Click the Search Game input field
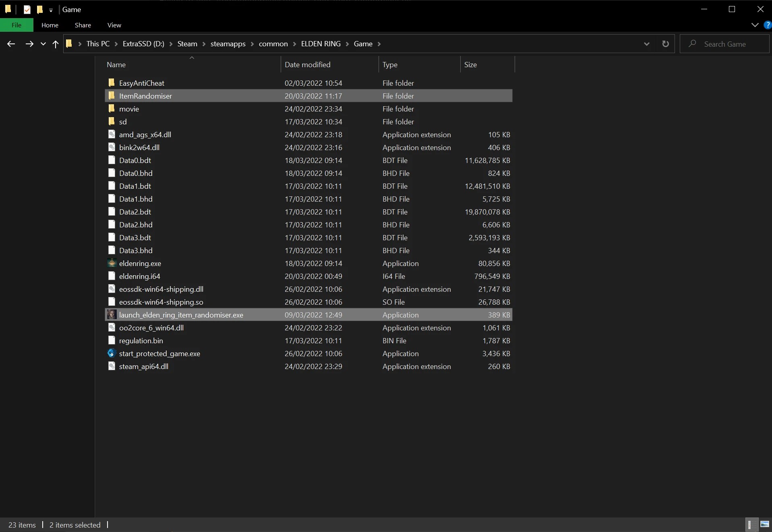Image resolution: width=772 pixels, height=532 pixels. pos(724,44)
